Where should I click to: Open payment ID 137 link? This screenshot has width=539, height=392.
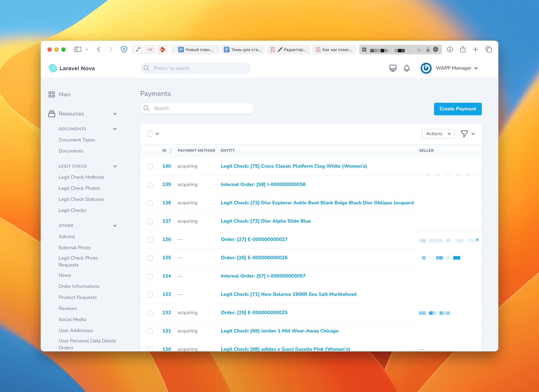167,221
